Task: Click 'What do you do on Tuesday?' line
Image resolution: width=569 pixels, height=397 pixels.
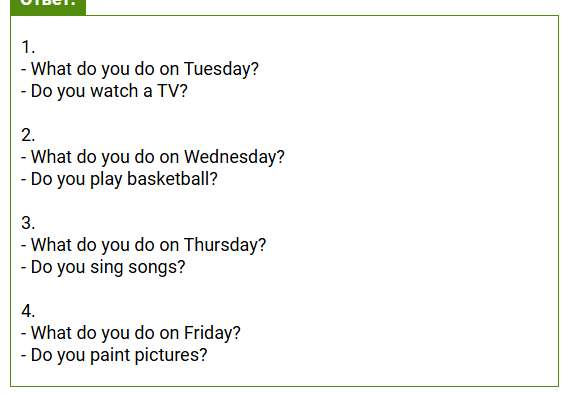Action: coord(140,69)
